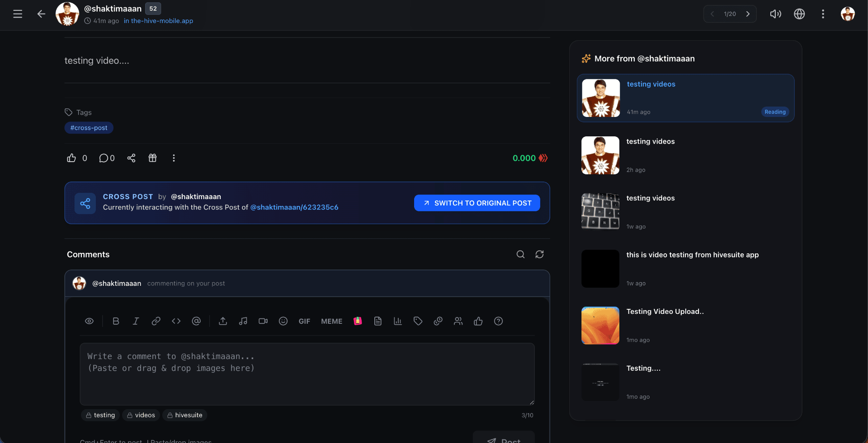Open the the-hive-mobile.app community link
The height and width of the screenshot is (443, 868).
click(x=158, y=21)
